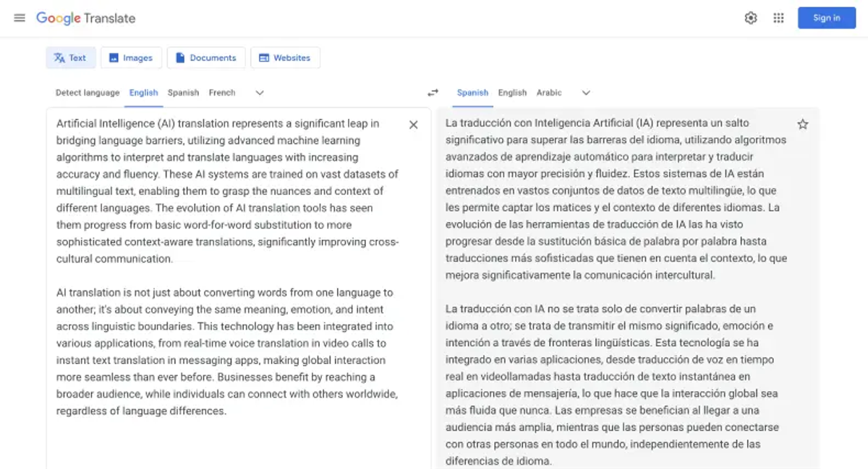868x469 pixels.
Task: Select Arabic as target language
Action: tap(549, 92)
